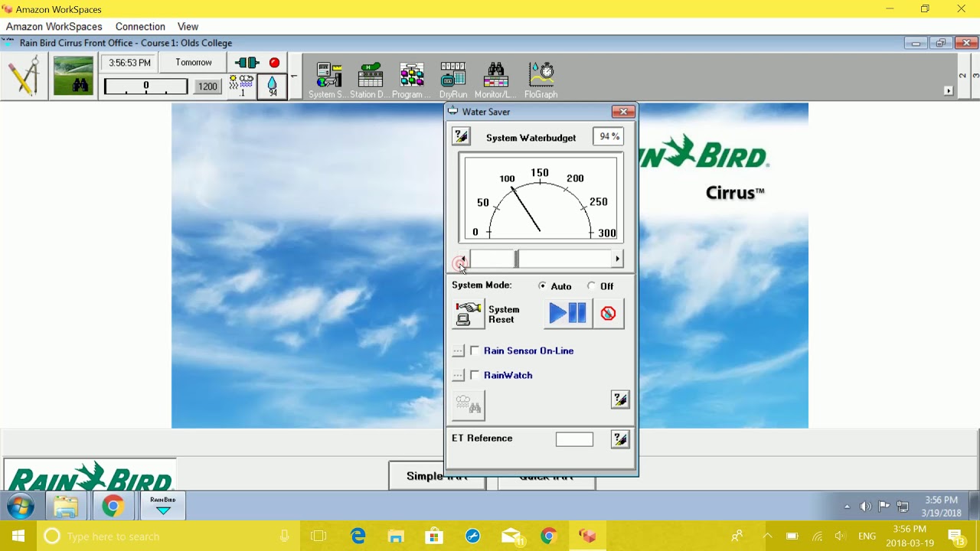The image size is (980, 551).
Task: Close the Water Saver dialog
Action: [623, 112]
